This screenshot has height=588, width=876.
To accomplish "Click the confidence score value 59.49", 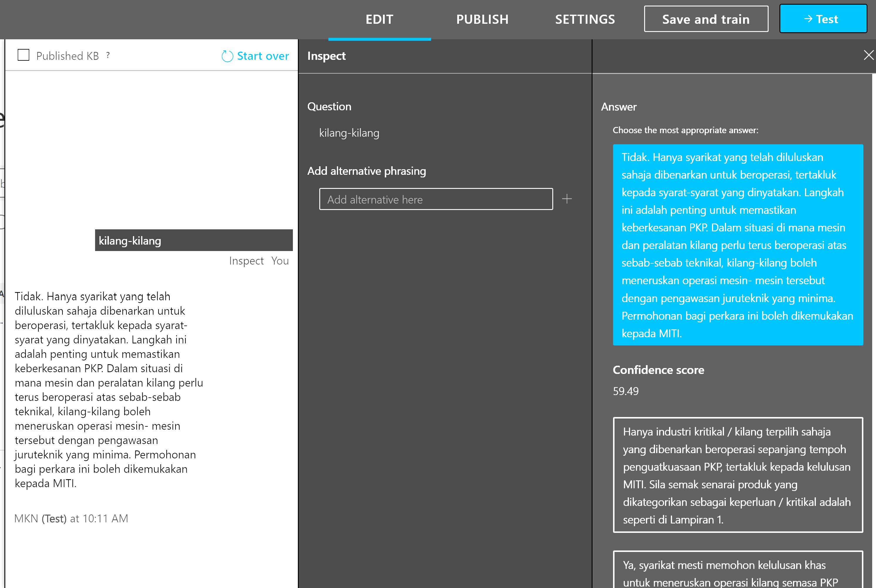I will [x=625, y=391].
